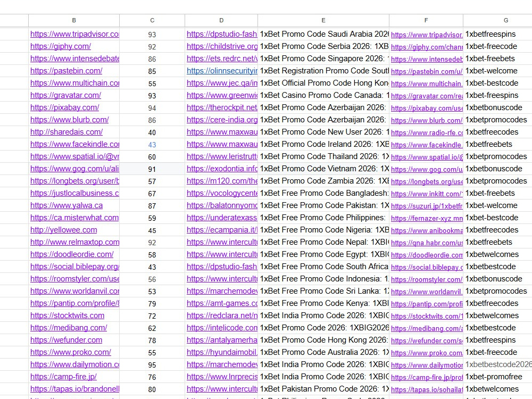Click the 1xbetpromocodes cell in the blurb.com row
The height and width of the screenshot is (399, 532).
[498, 119]
